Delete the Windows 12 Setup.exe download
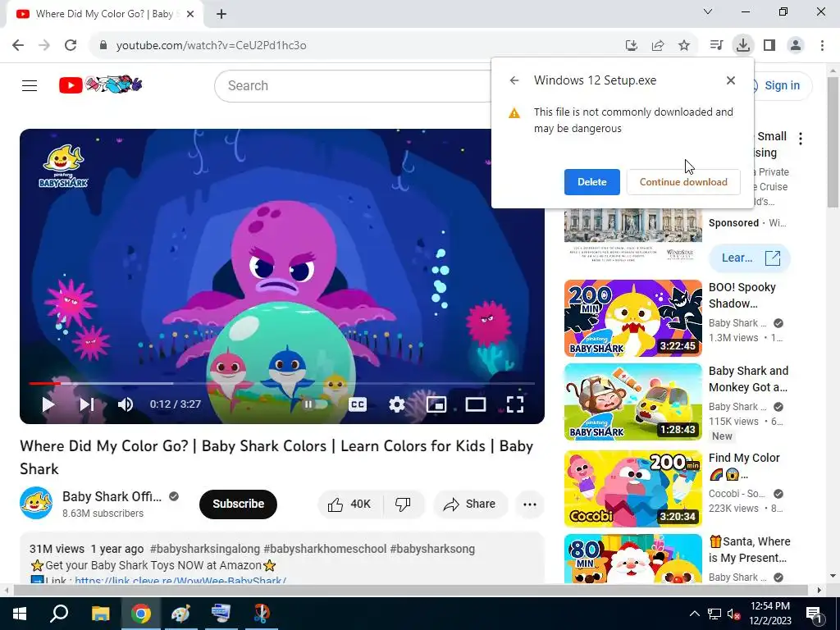This screenshot has height=630, width=840. (592, 182)
